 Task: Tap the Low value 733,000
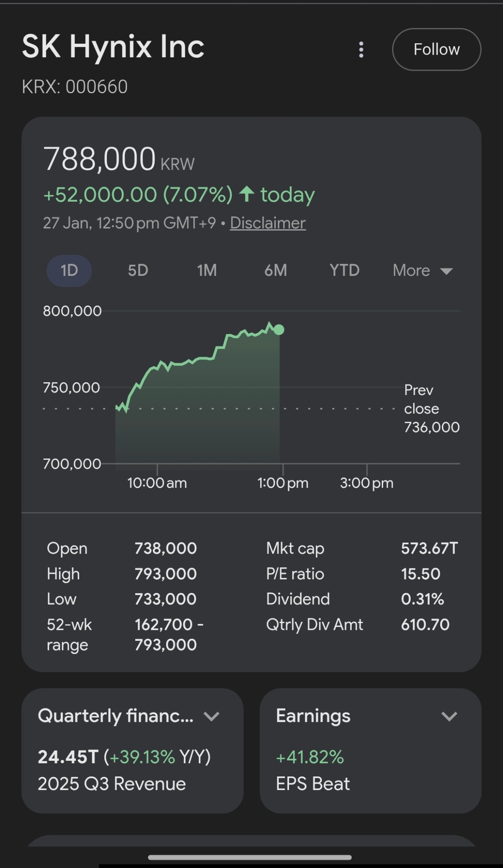tap(166, 599)
